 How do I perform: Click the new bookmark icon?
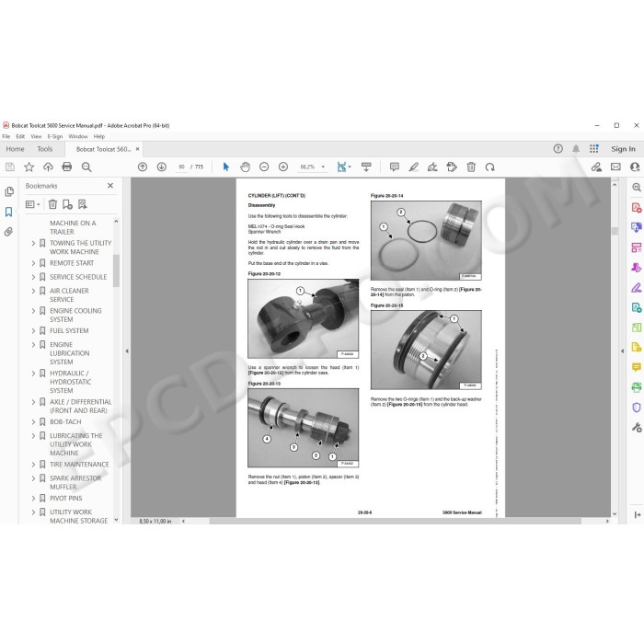[x=67, y=204]
